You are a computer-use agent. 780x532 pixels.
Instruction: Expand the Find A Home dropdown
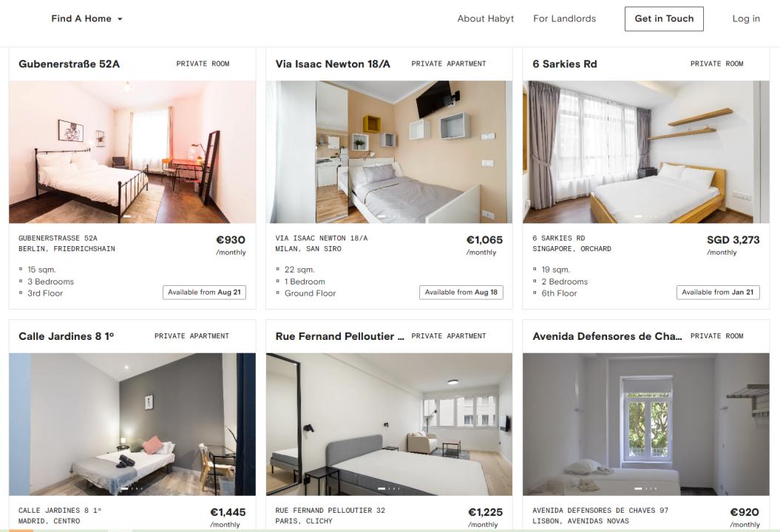click(87, 18)
